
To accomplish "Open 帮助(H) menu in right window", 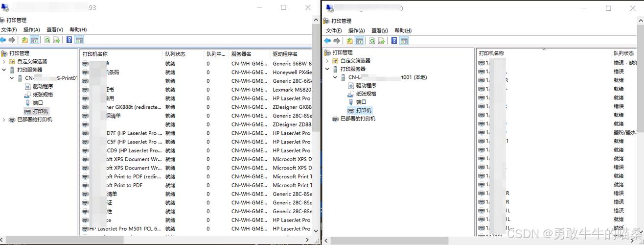I will (x=403, y=30).
